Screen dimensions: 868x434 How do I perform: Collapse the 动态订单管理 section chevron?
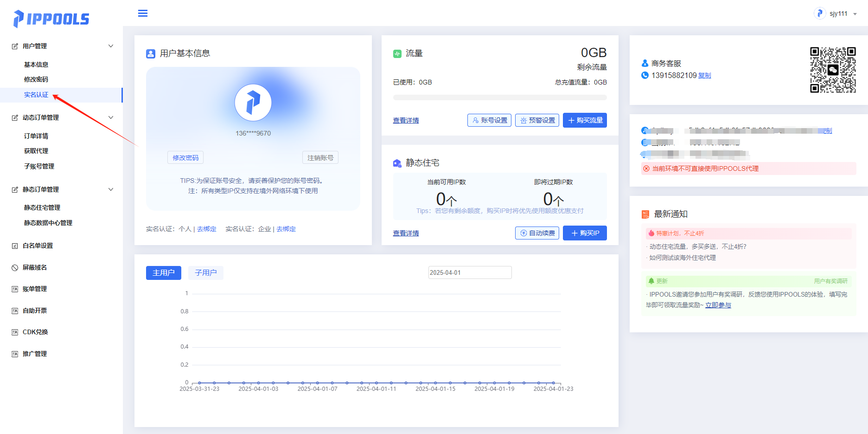[x=110, y=117]
